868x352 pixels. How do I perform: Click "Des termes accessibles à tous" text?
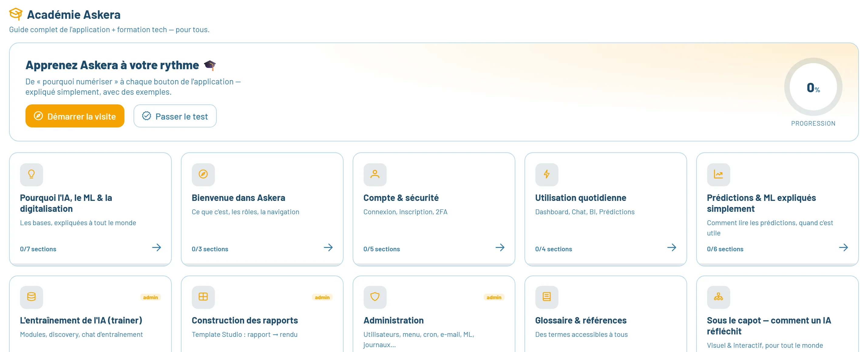[581, 334]
